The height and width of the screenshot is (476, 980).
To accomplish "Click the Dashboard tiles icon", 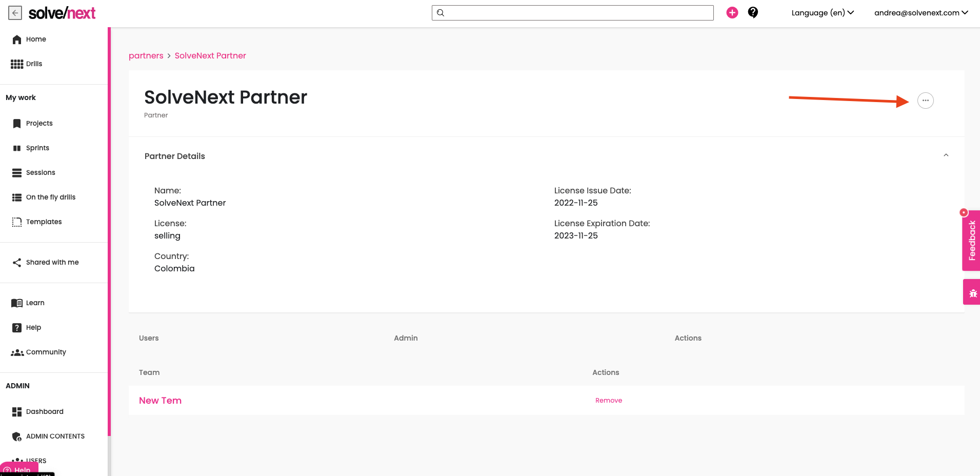I will [17, 412].
